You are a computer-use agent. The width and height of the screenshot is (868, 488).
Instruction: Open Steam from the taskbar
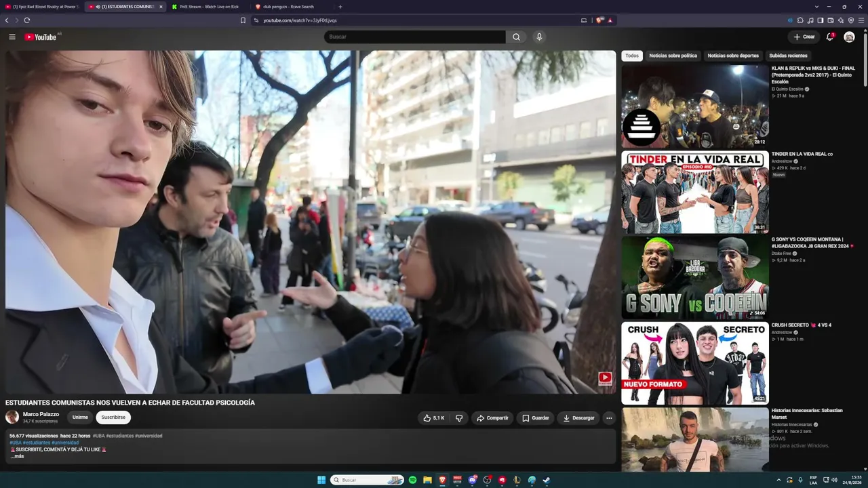pos(547,480)
